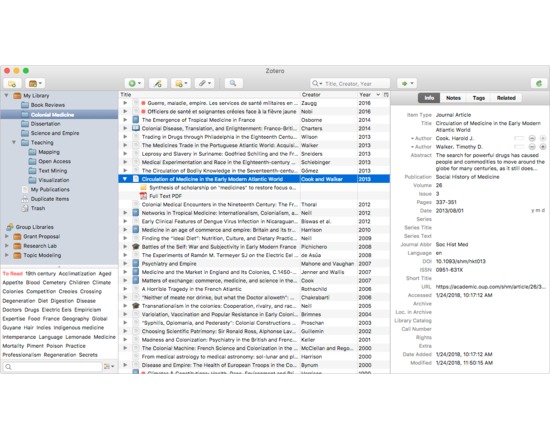Select Psychiatry and Empire book item
Screen dimensions: 550x440
click(x=254, y=264)
